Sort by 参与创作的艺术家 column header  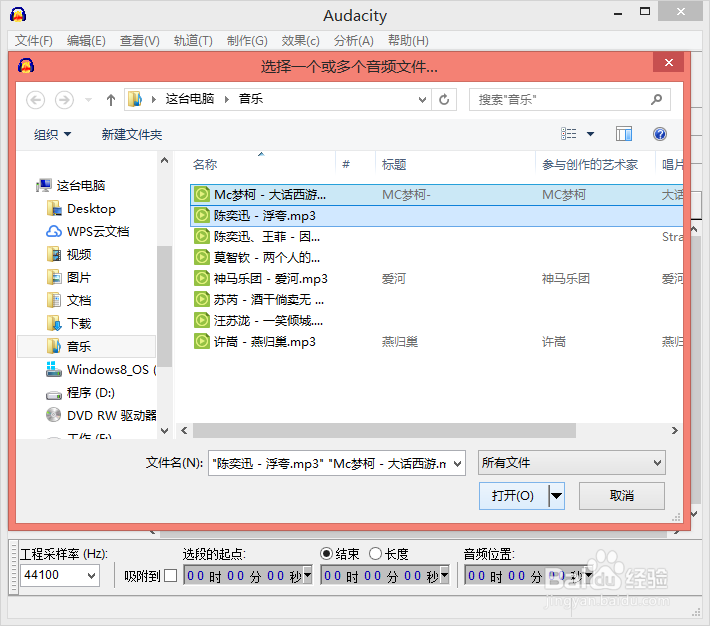coord(590,164)
